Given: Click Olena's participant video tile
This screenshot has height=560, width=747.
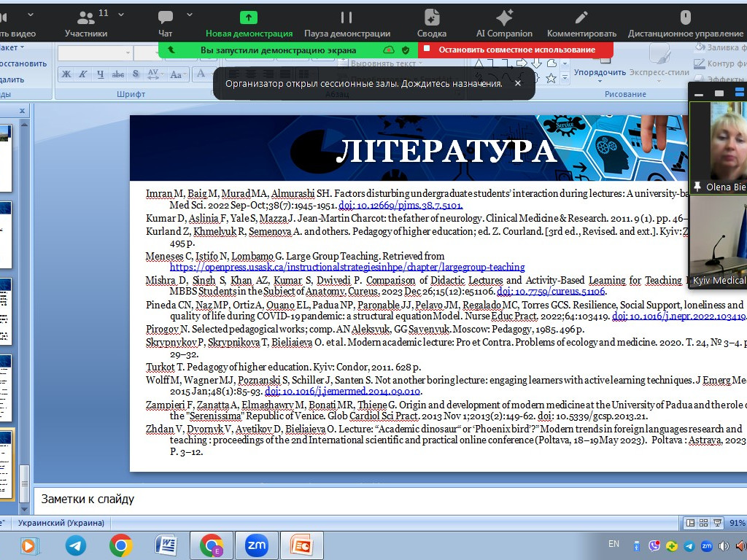Looking at the screenshot, I should point(719,147).
